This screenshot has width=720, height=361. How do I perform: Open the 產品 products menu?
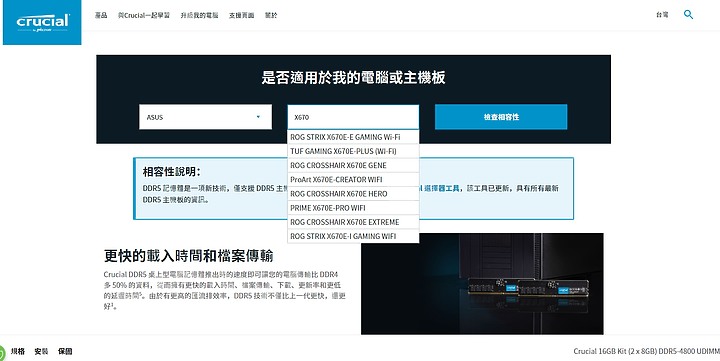click(101, 15)
